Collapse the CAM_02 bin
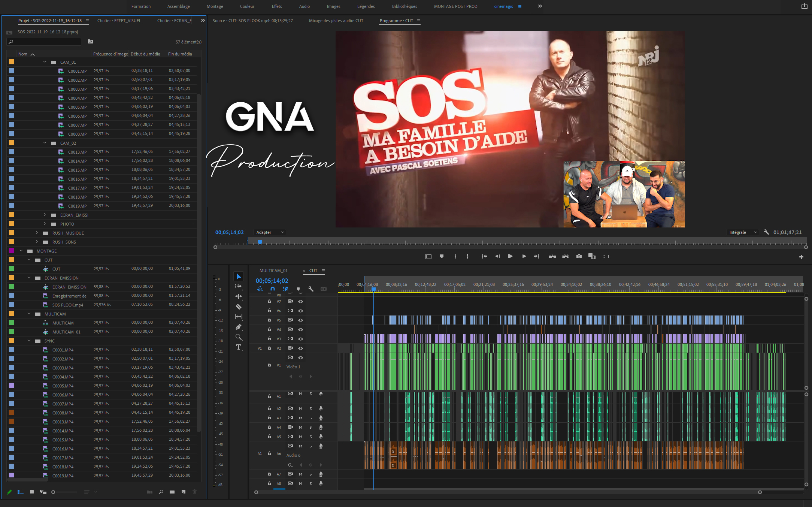This screenshot has width=812, height=507. point(45,143)
